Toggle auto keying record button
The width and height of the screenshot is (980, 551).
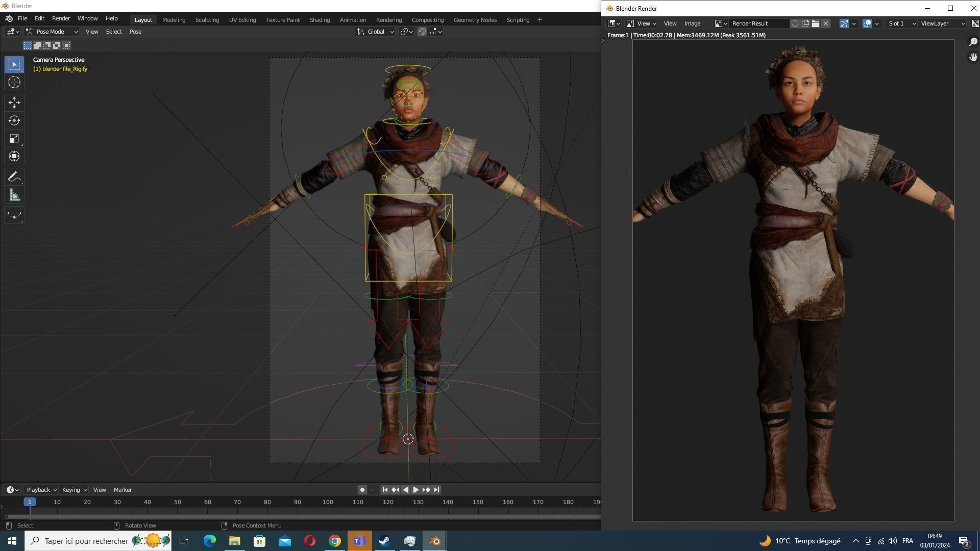tap(362, 490)
